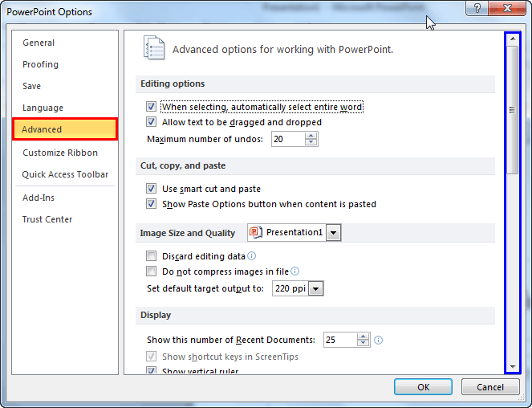Click info icon next to Recent Documents spinner

point(378,340)
